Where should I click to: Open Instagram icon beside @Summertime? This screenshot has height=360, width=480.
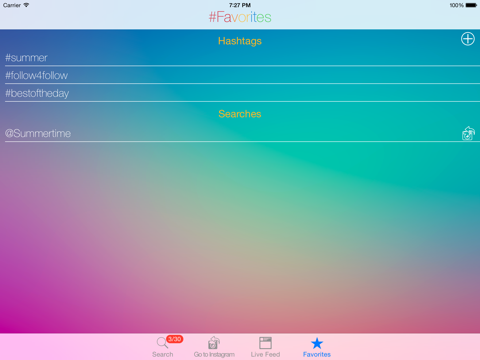point(468,133)
